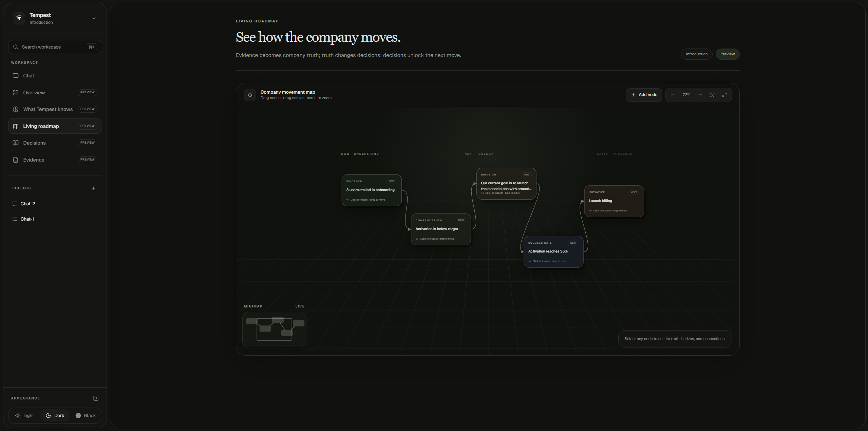
Task: Click the ⌘K shortcut badge
Action: [91, 47]
